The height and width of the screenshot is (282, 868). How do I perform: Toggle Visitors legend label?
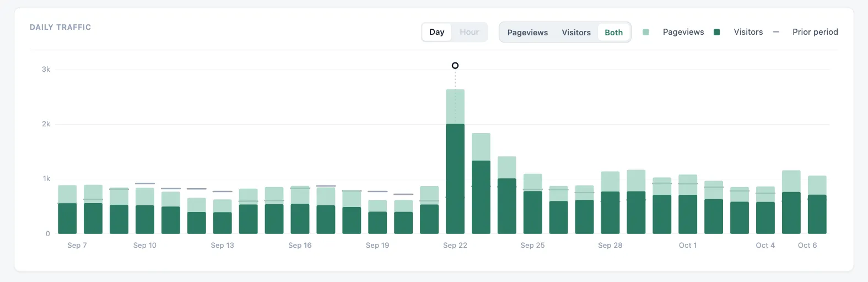[x=748, y=32]
